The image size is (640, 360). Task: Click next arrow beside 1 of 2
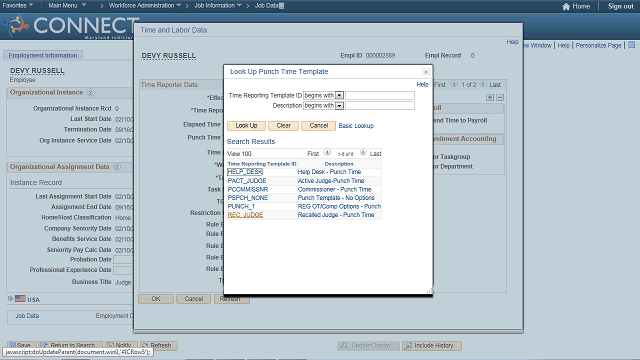tap(482, 84)
